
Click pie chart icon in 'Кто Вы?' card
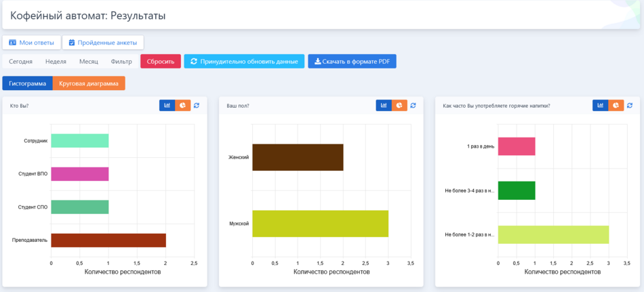click(183, 106)
